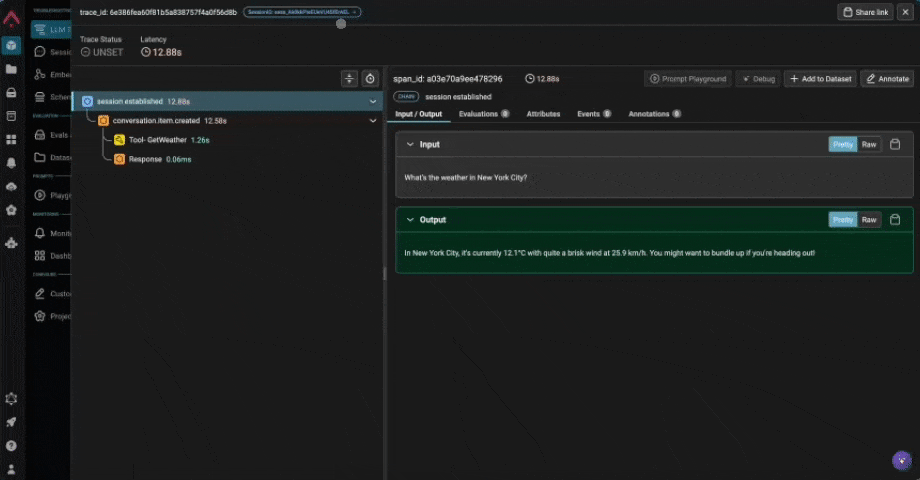Open the Embeddings sidebar item
The width and height of the screenshot is (920, 480).
(x=52, y=75)
